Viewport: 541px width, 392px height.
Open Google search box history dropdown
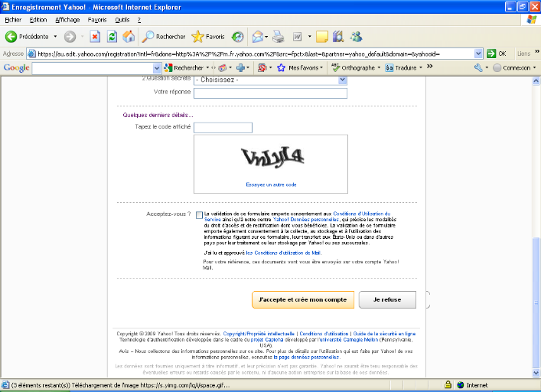point(157,68)
